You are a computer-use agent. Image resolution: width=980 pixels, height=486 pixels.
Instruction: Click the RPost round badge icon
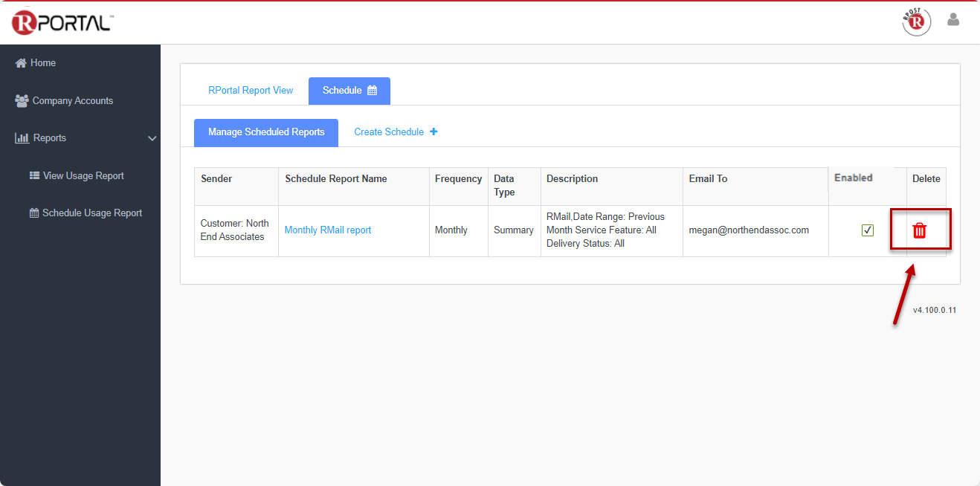916,22
